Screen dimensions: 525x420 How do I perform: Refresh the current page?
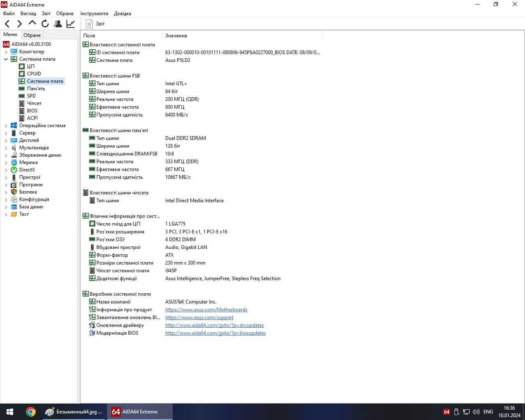[x=45, y=24]
